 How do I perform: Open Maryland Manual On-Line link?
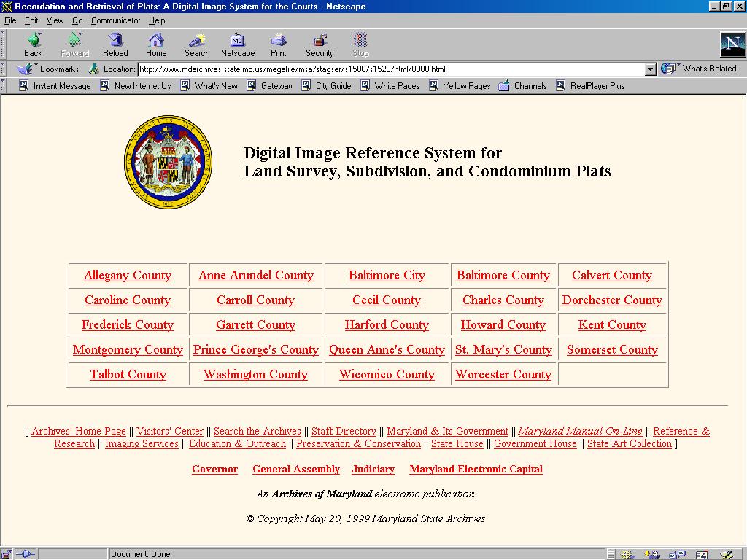[x=580, y=432]
